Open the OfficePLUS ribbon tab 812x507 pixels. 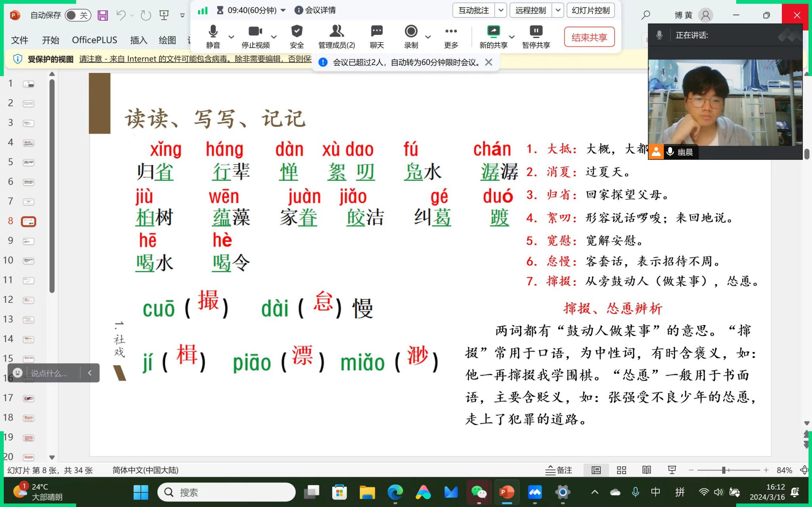point(94,40)
